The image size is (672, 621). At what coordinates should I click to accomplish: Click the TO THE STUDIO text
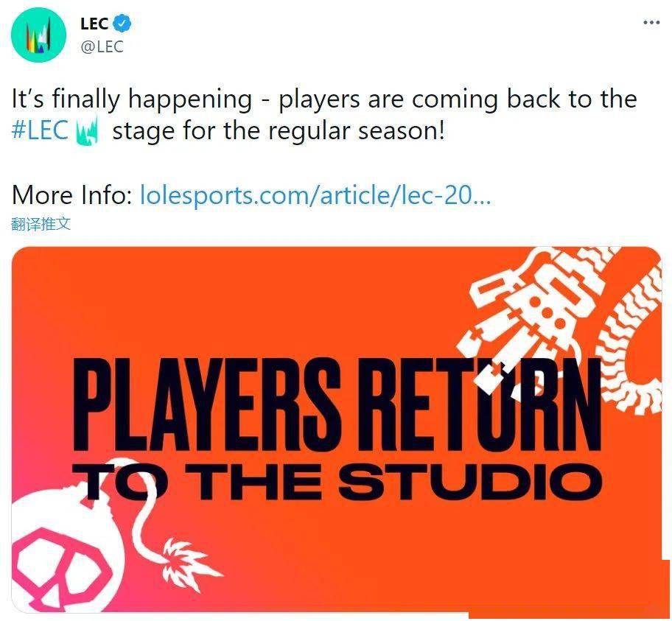coord(337,482)
